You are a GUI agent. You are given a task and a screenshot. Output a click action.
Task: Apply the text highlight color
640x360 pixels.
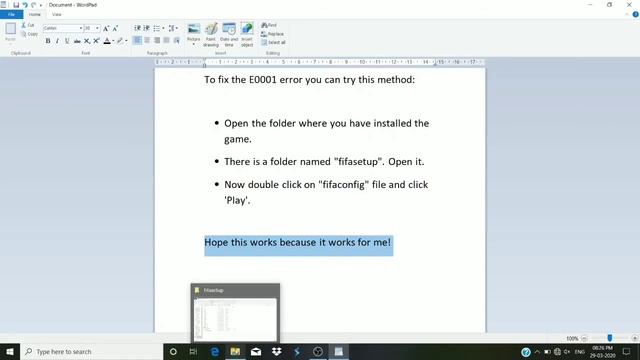pos(120,41)
